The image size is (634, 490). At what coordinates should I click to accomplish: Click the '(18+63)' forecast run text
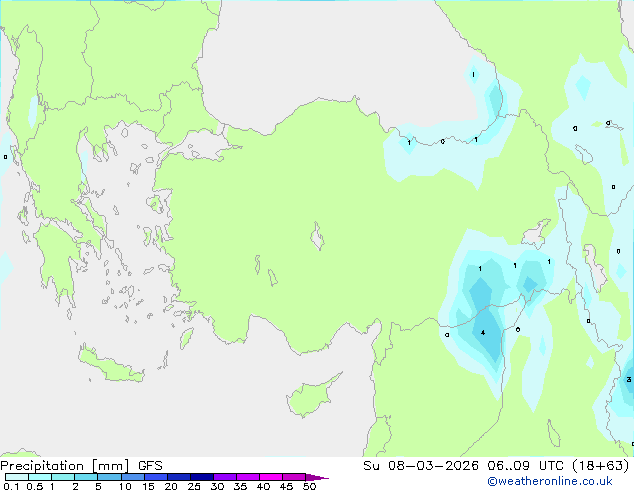[600, 466]
